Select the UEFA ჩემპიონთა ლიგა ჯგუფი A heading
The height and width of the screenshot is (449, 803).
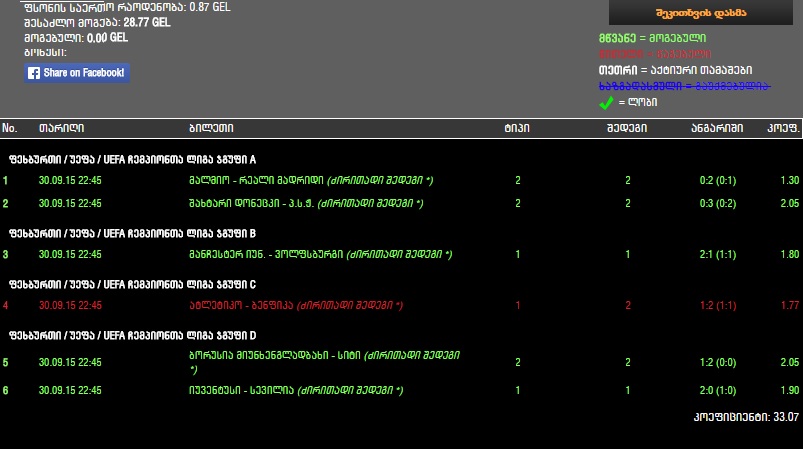[x=133, y=160]
